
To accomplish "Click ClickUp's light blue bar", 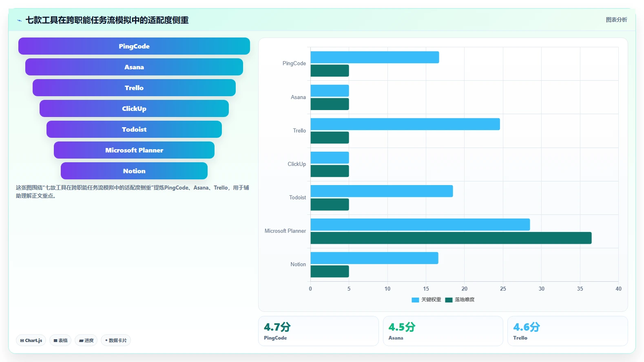I will [x=330, y=157].
